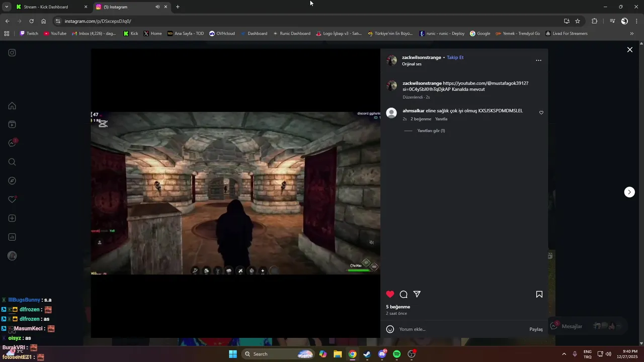644x362 pixels.
Task: Open Chrome three-dot menu
Action: [x=637, y=21]
